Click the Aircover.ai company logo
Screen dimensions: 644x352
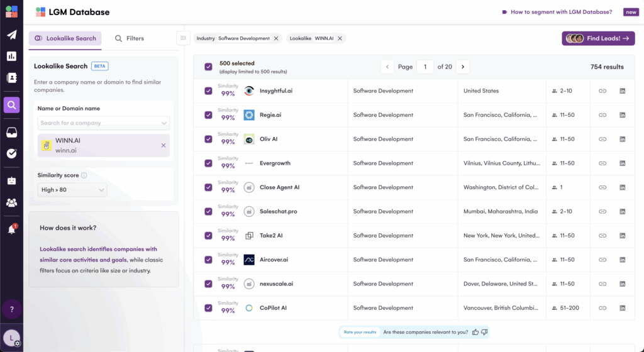[x=249, y=260]
